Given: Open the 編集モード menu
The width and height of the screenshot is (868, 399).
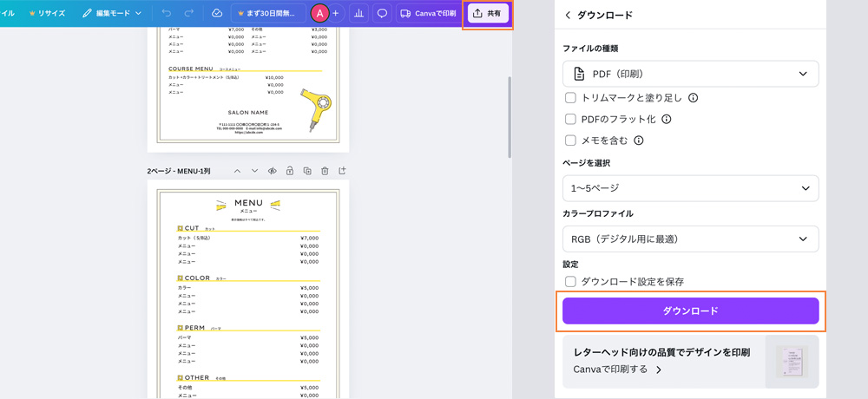Looking at the screenshot, I should pyautogui.click(x=112, y=14).
